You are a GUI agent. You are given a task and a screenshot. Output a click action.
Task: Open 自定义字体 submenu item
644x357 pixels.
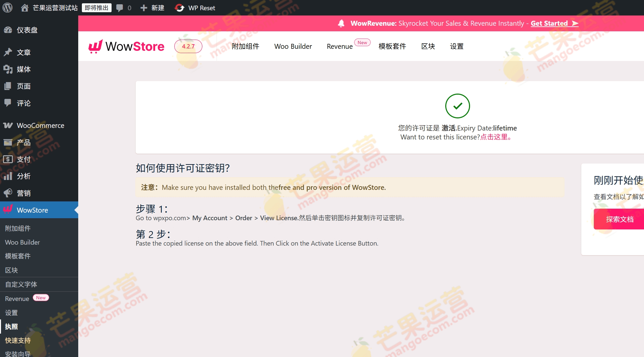(21, 284)
